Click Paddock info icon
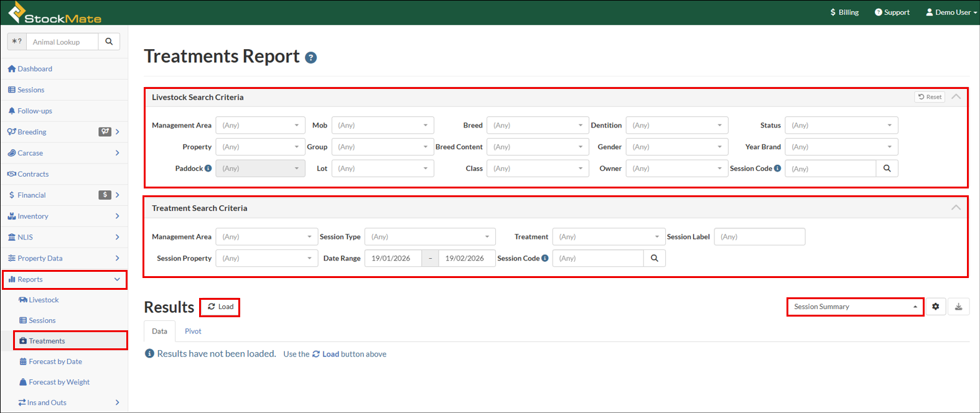This screenshot has height=413, width=980. pyautogui.click(x=208, y=169)
